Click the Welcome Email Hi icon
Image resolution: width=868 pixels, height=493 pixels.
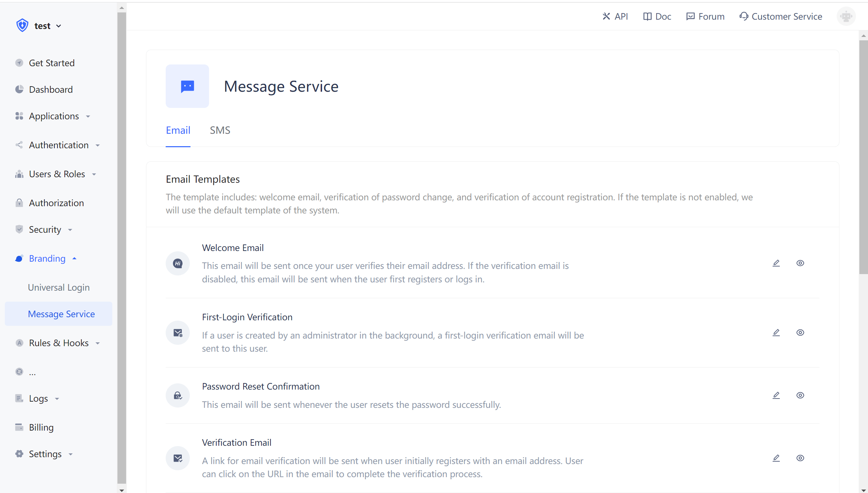coord(178,263)
